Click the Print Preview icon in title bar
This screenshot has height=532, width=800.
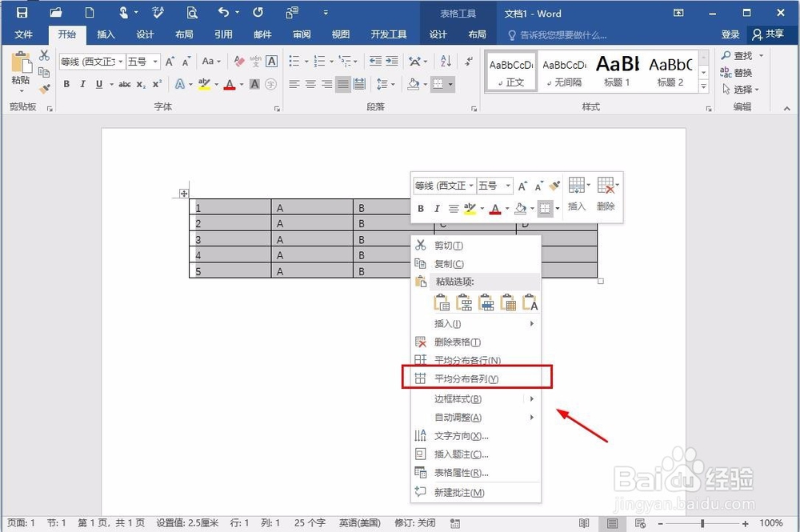click(x=192, y=12)
